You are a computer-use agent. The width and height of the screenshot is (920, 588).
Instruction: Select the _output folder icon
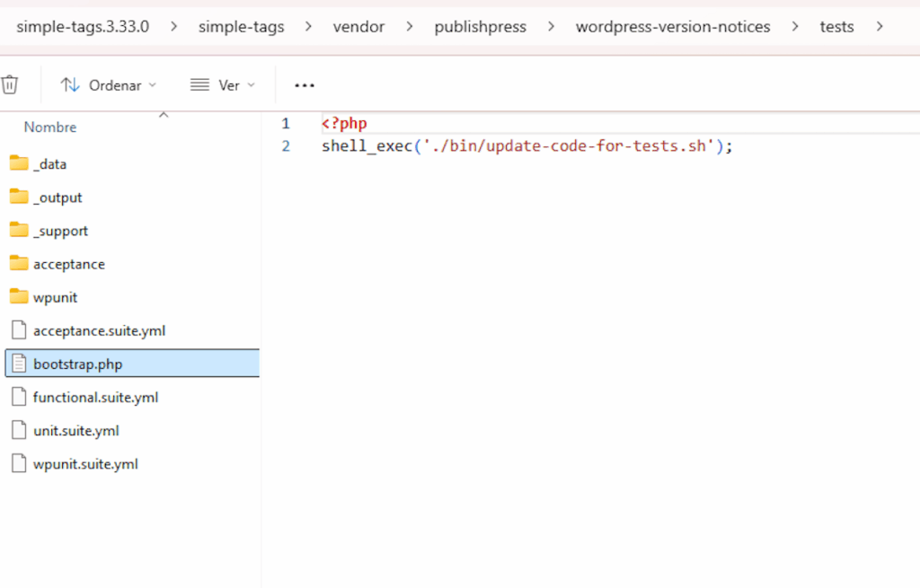click(19, 197)
